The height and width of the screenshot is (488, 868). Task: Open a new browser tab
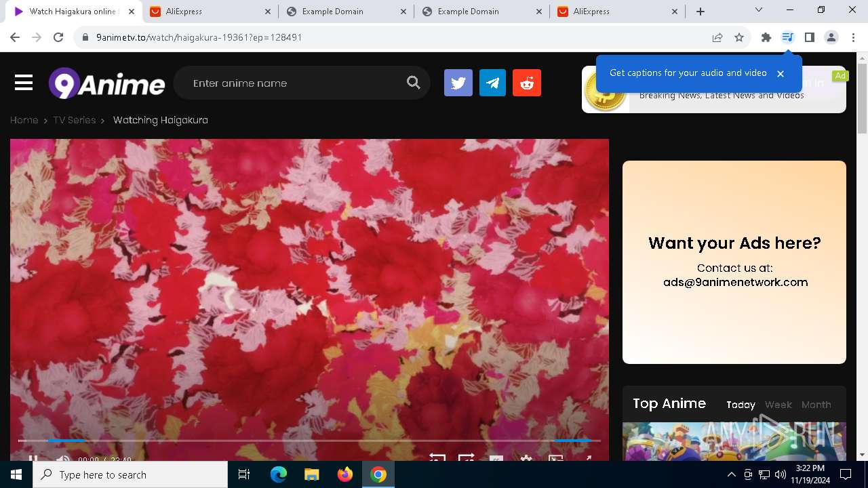[x=701, y=12]
